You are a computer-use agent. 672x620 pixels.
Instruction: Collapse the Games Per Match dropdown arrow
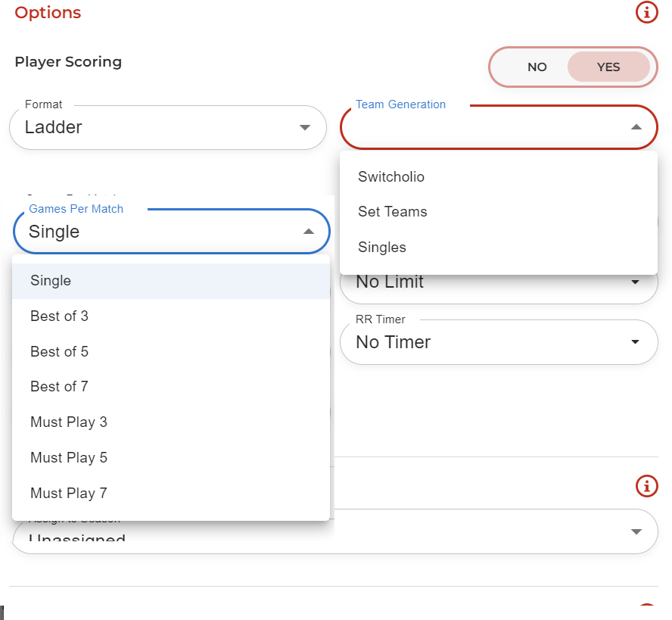coord(308,232)
